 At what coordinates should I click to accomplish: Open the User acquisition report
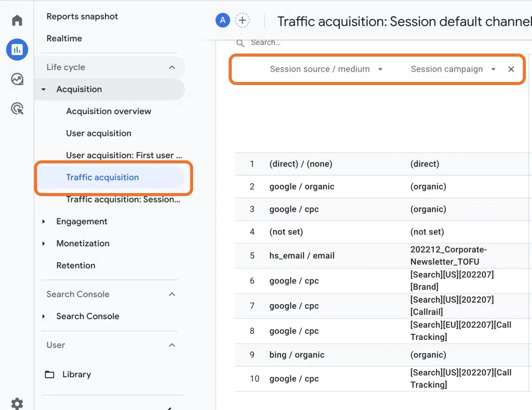99,133
